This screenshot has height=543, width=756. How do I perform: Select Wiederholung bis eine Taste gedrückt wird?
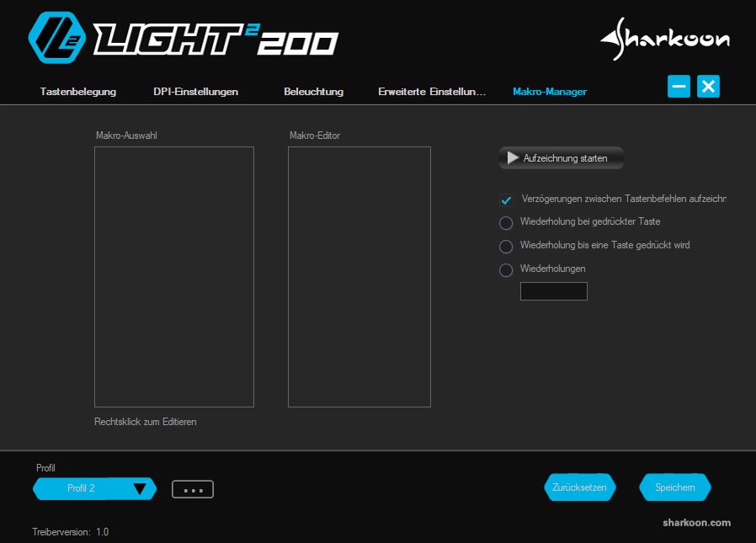click(x=506, y=247)
